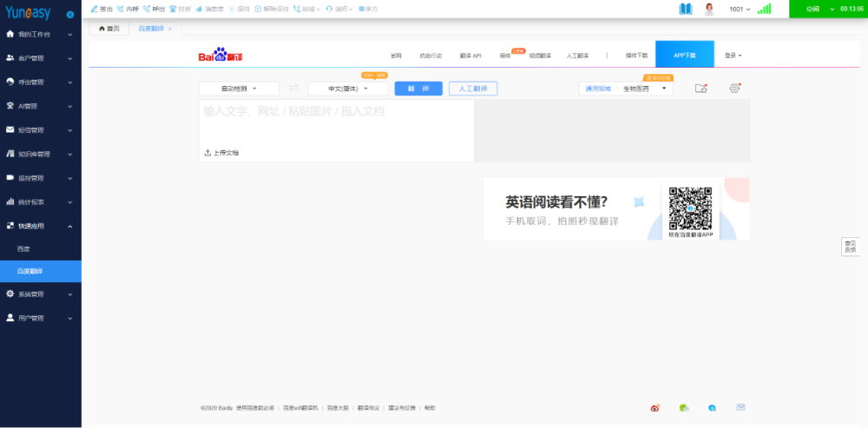Select 百度翻译 in sidebar
This screenshot has height=428, width=868.
[41, 272]
